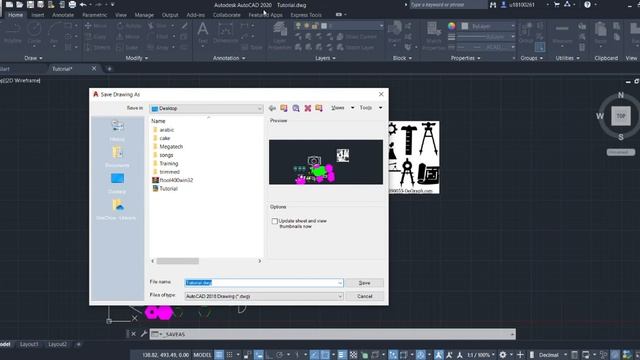Switch to the Manage ribbon tab
This screenshot has width=640, height=360.
144,15
